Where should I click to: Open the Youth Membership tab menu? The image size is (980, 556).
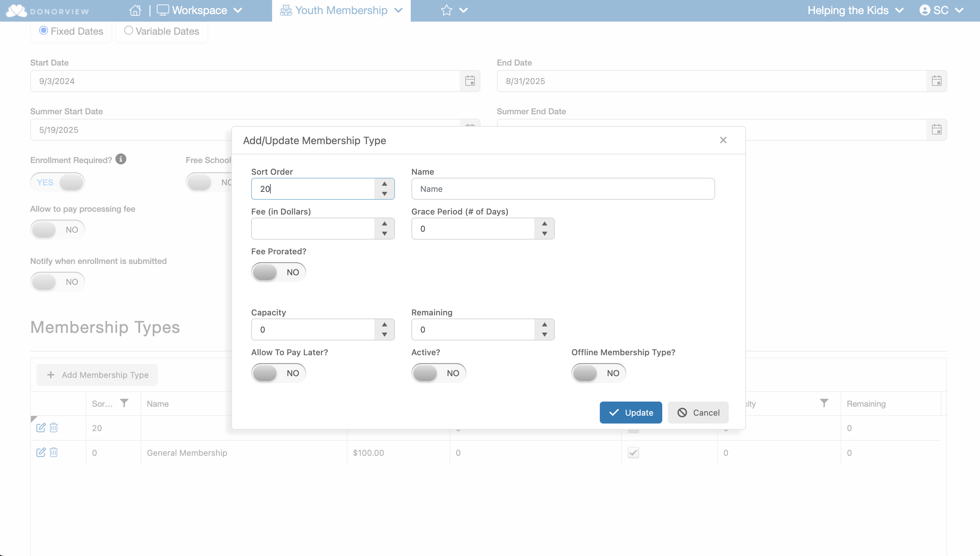pyautogui.click(x=341, y=10)
